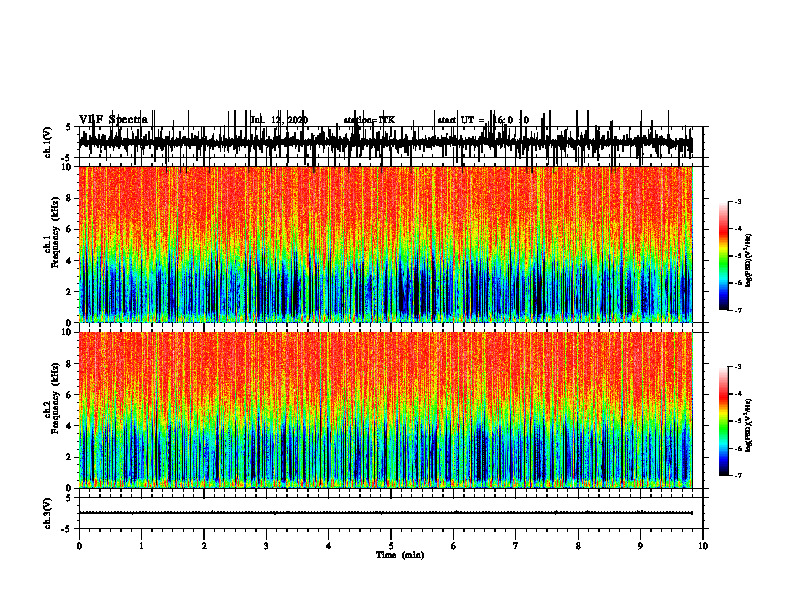Viewport: 792px width, 612px height.
Task: Click inside the ch.2 spectrogram panel
Action: pyautogui.click(x=385, y=410)
